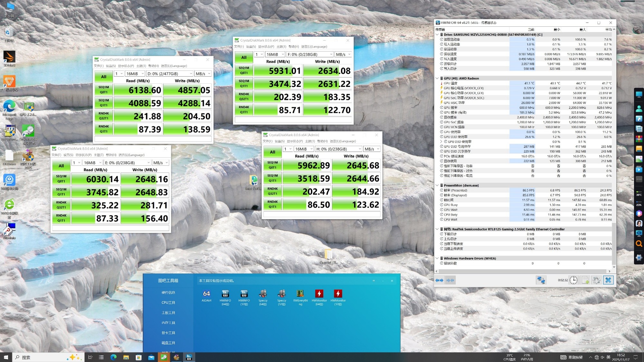This screenshot has height=362, width=644.
Task: Click All button in D: drive benchmark
Action: (104, 77)
